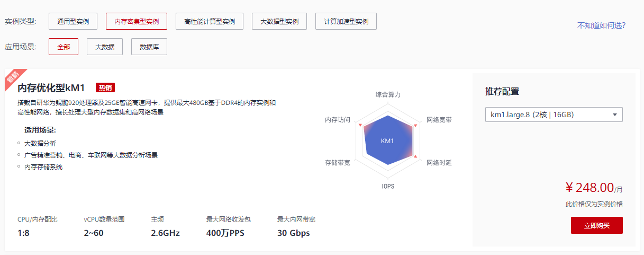Open the 不知道如何选? help link
644x255 pixels.
click(x=601, y=25)
